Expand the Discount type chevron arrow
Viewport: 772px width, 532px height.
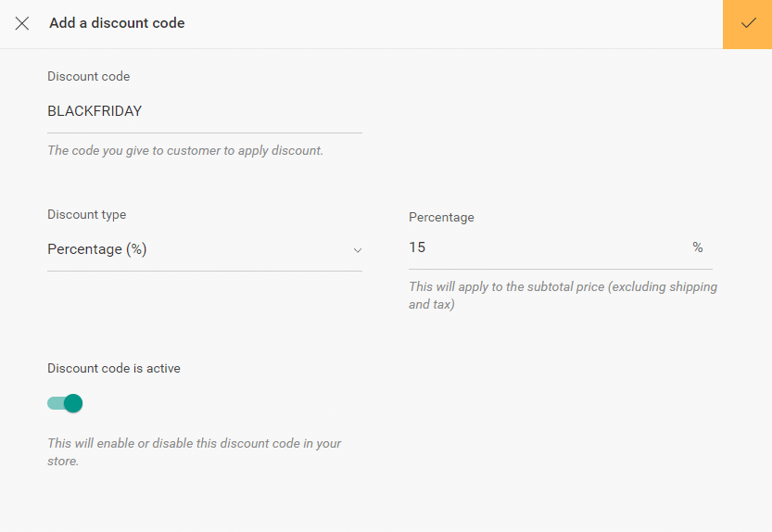[x=357, y=250]
